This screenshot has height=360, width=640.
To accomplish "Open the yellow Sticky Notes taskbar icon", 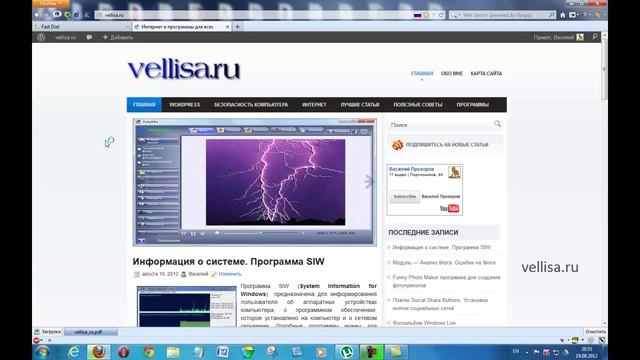I will pyautogui.click(x=395, y=352).
